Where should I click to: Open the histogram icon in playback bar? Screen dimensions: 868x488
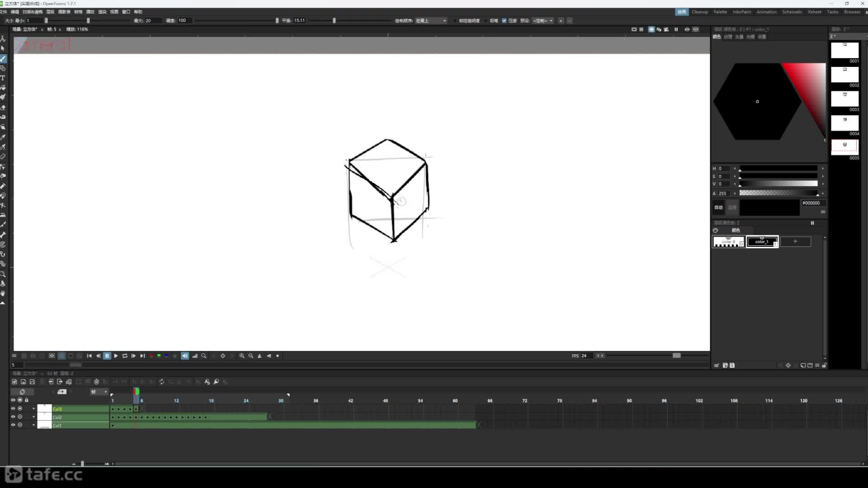pyautogui.click(x=195, y=356)
